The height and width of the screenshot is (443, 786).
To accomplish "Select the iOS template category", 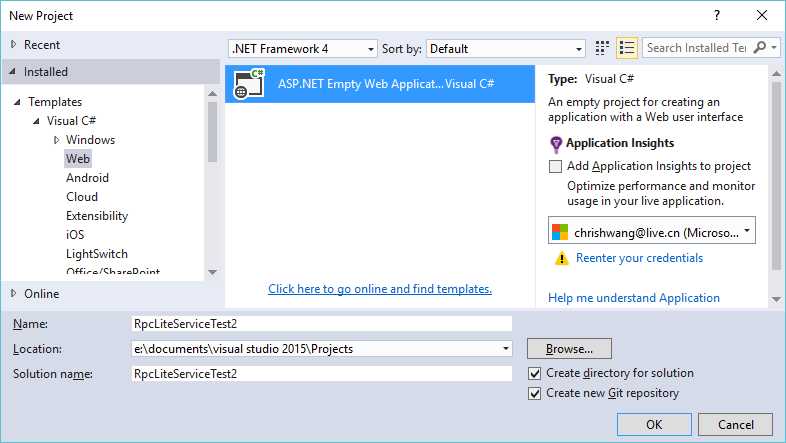I will (75, 235).
